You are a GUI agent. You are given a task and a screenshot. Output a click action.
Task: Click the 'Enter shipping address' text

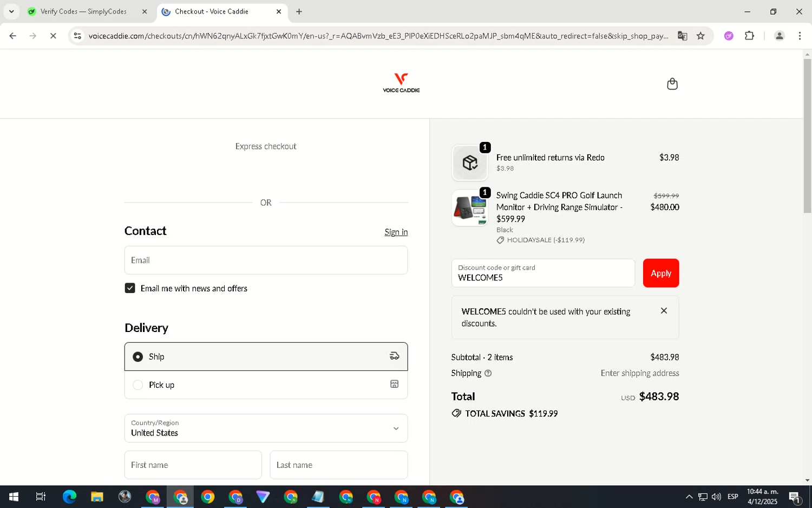pyautogui.click(x=639, y=373)
